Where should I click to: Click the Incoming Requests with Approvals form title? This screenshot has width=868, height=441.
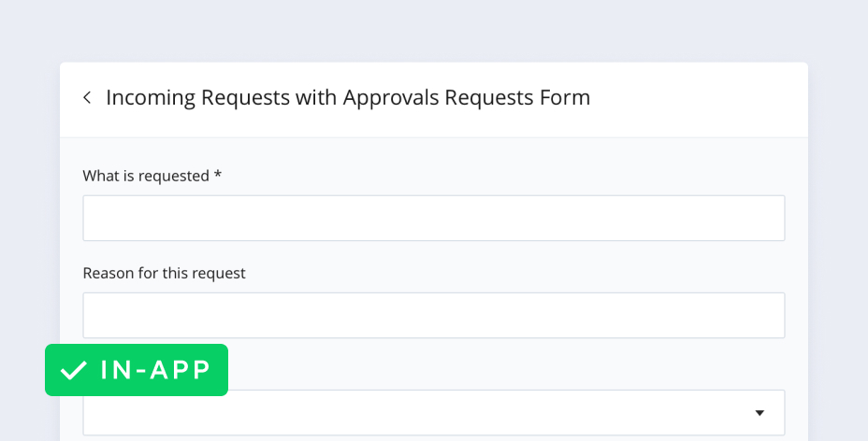[x=348, y=97]
